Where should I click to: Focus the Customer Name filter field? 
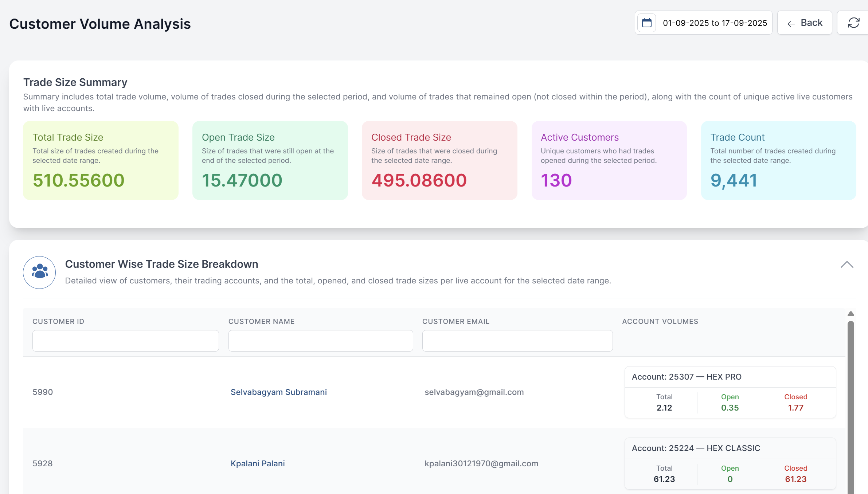tap(321, 341)
